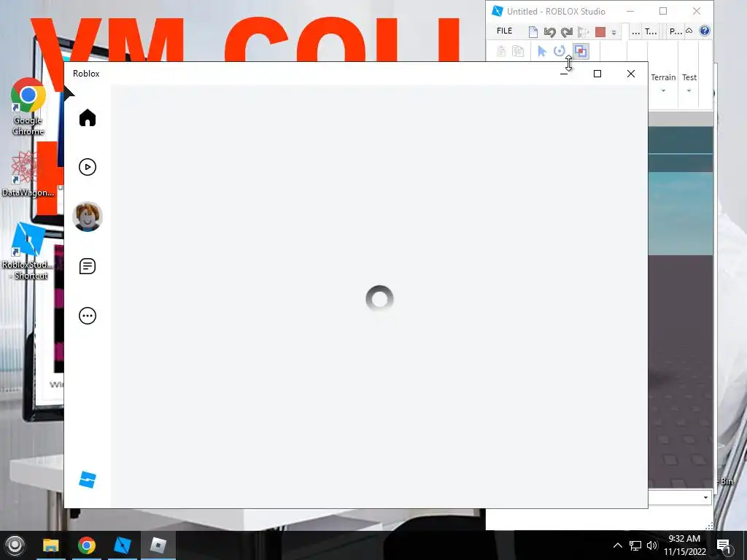Switch to the ellipsis ribbon tab in Studio
747x560 pixels.
point(636,31)
